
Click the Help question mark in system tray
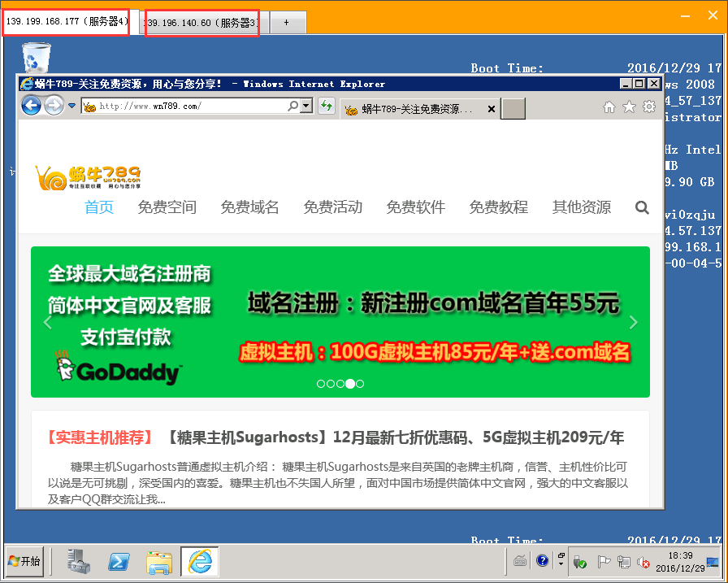[541, 559]
